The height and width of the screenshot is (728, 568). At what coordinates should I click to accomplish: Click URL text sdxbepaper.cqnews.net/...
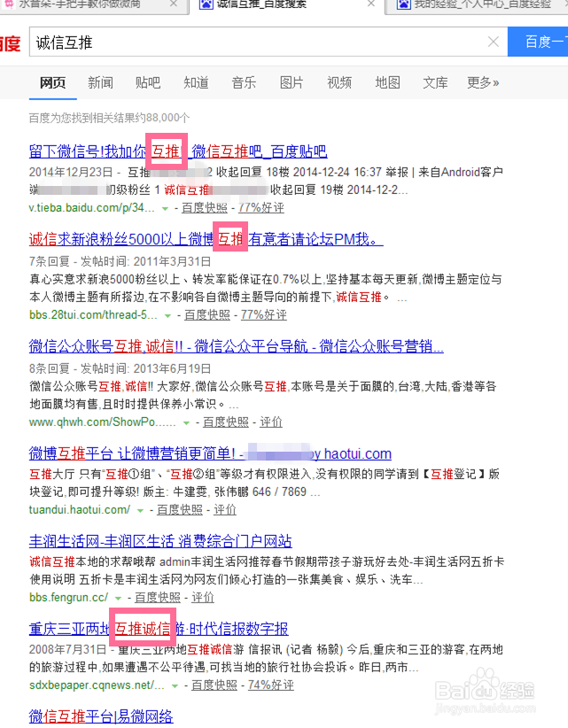point(97,685)
